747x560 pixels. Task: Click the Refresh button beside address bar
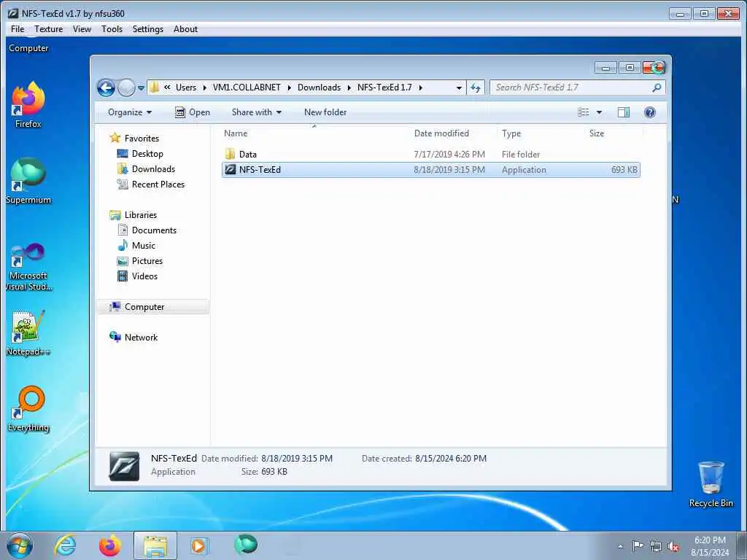click(x=476, y=87)
